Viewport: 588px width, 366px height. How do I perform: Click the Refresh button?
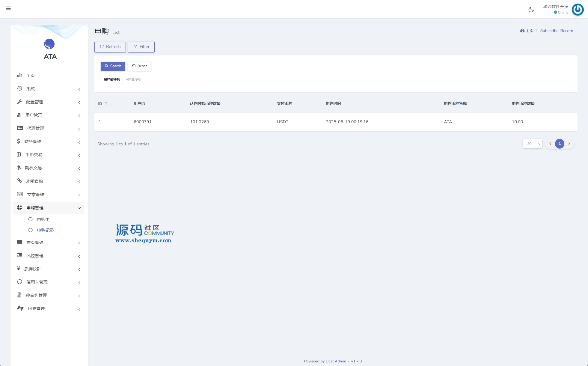pyautogui.click(x=110, y=47)
